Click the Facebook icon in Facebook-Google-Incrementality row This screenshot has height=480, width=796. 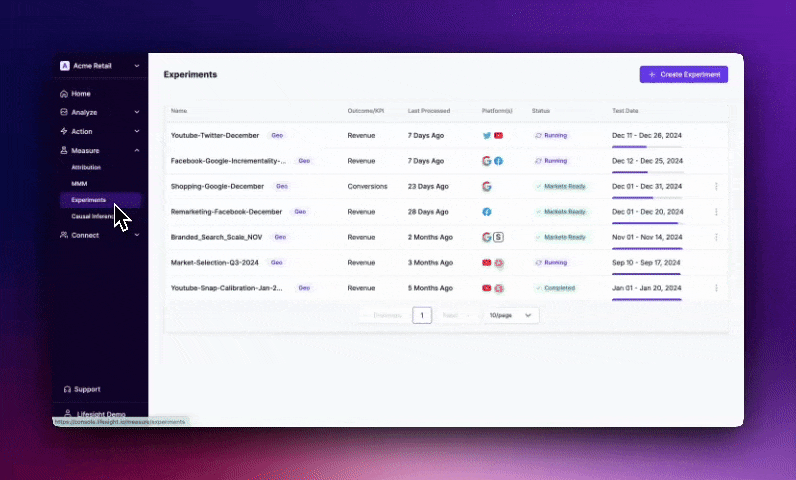499,161
